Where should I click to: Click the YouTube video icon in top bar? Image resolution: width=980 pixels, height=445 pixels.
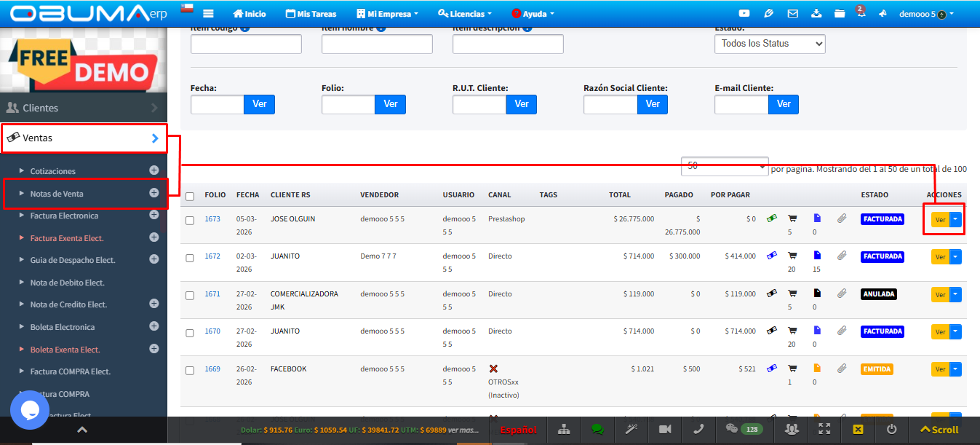click(x=744, y=13)
